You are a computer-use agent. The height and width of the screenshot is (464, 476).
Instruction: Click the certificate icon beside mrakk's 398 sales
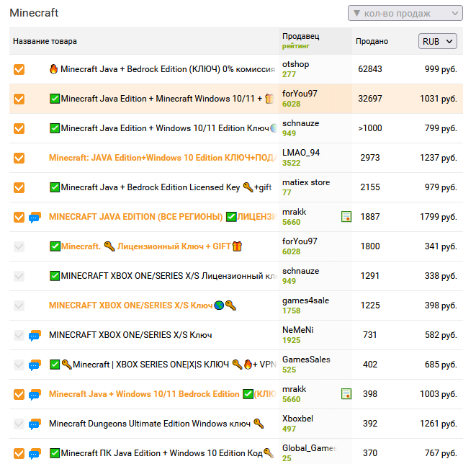coord(346,394)
